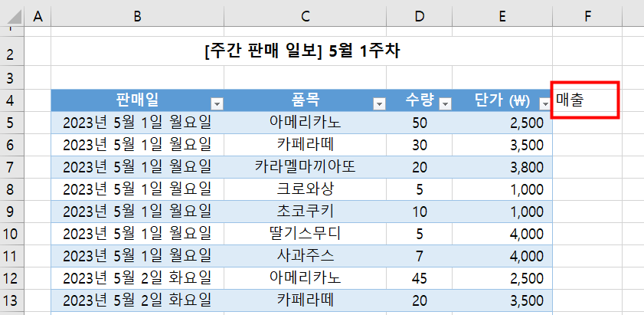Viewport: 644px width, 315px height.
Task: Open the 단가 (₩) filter dropdown
Action: coord(545,104)
